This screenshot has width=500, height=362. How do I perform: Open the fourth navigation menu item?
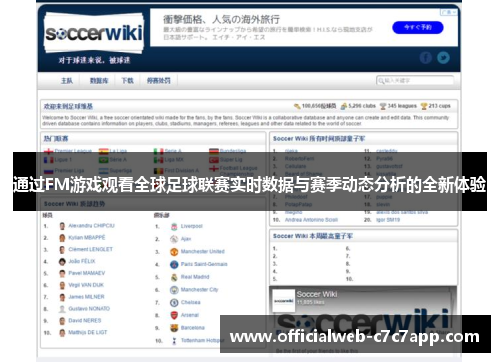coord(159,81)
